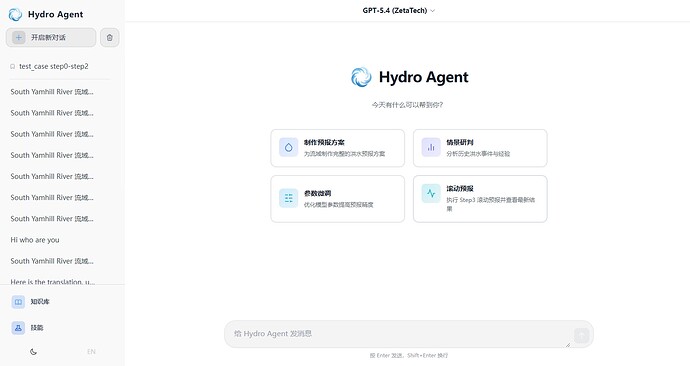Open the 'Here is the translation' conversation
Viewport: 690px width, 366px height.
pos(52,282)
